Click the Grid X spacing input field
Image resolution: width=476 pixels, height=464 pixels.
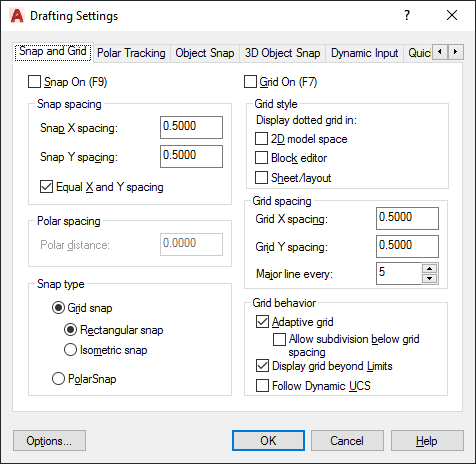tap(407, 219)
